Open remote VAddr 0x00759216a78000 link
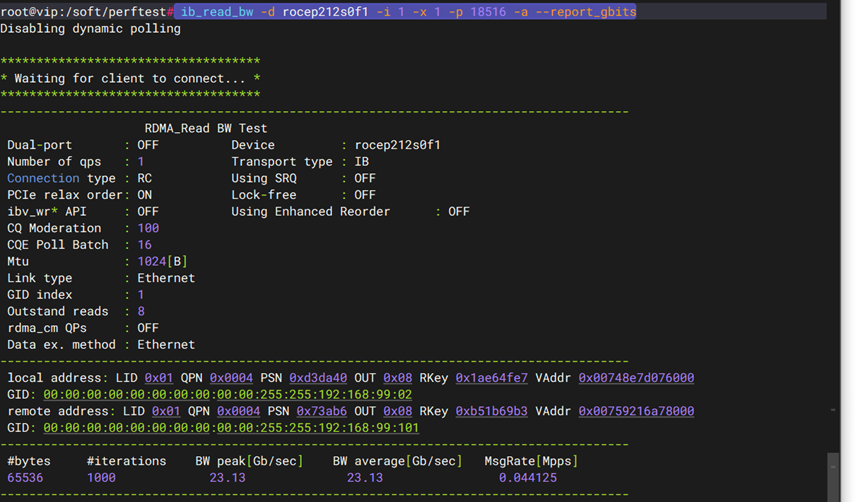This screenshot has height=502, width=865. (635, 411)
